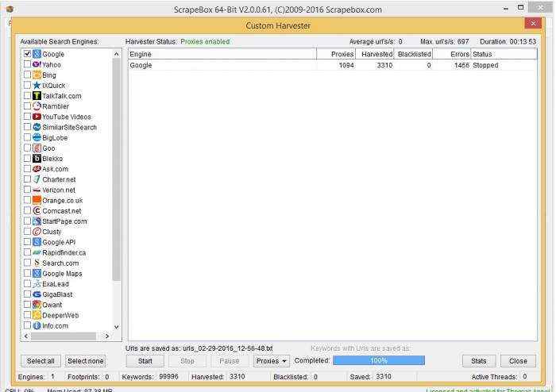
Task: Sort by the Blacklisted column header
Action: (413, 54)
